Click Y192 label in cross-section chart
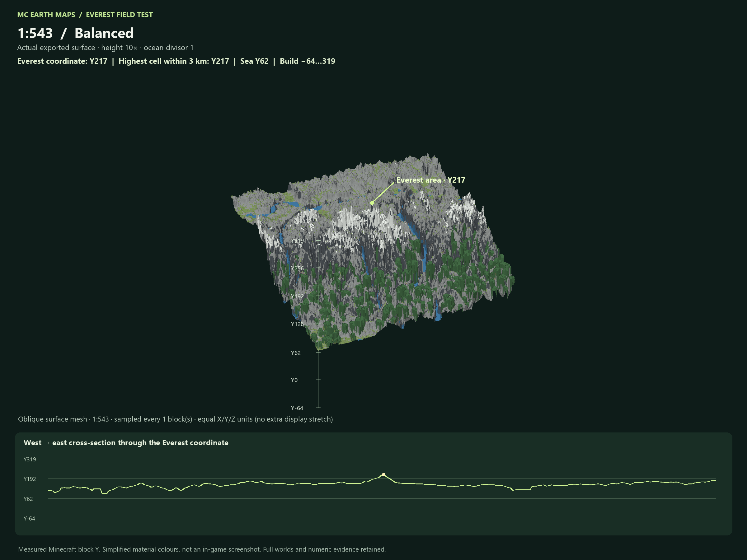Image resolution: width=747 pixels, height=560 pixels. tap(30, 479)
